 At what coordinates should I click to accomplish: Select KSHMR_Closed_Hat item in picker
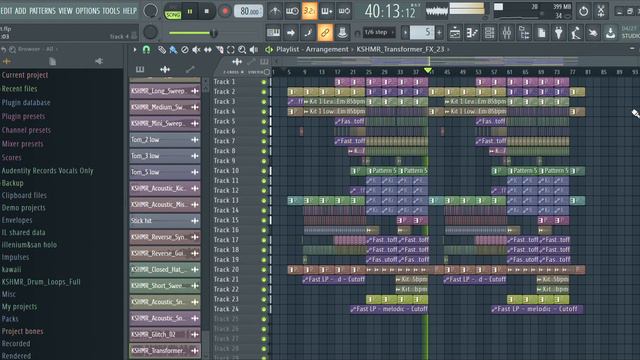coord(165,269)
